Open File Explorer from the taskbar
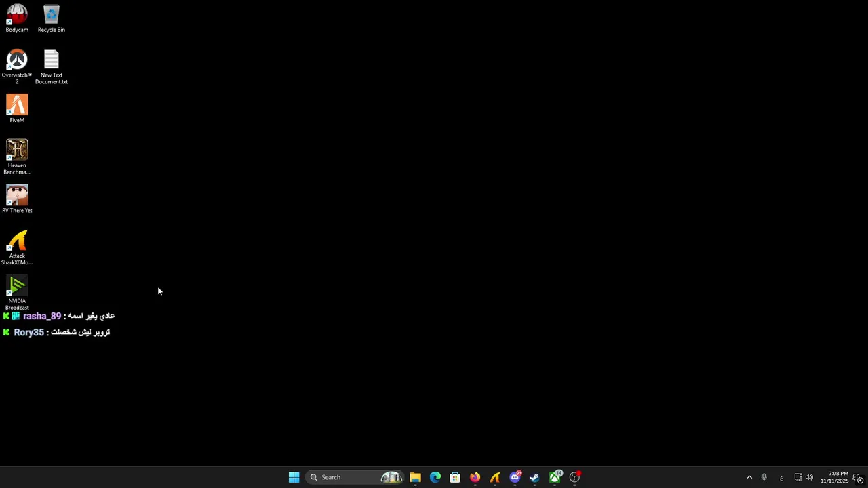Screen dimensions: 868x488 pyautogui.click(x=415, y=477)
